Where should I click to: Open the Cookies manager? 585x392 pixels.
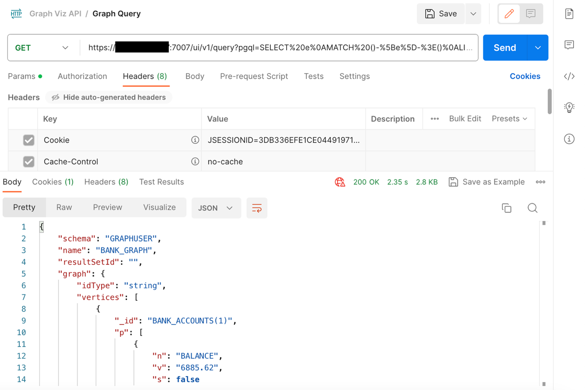pyautogui.click(x=525, y=76)
